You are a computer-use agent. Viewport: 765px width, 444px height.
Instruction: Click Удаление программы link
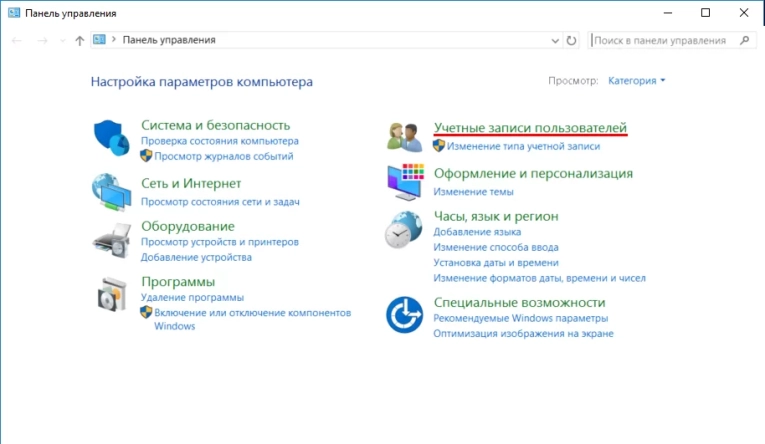click(192, 297)
